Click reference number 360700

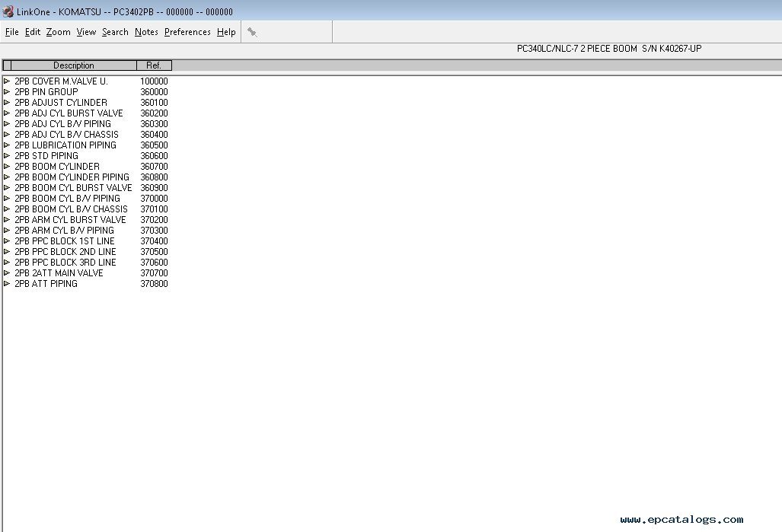[x=154, y=166]
